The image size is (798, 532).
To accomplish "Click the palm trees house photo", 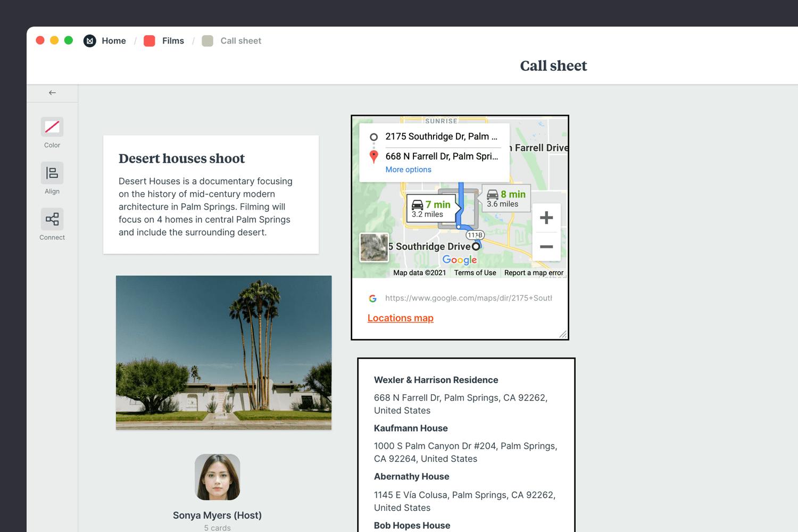I will [223, 352].
